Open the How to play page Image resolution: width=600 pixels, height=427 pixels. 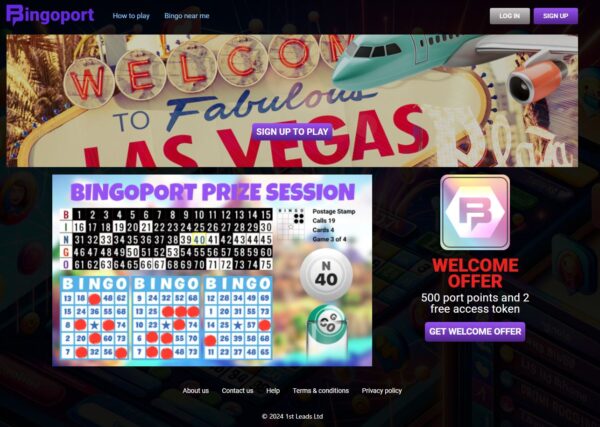click(131, 16)
